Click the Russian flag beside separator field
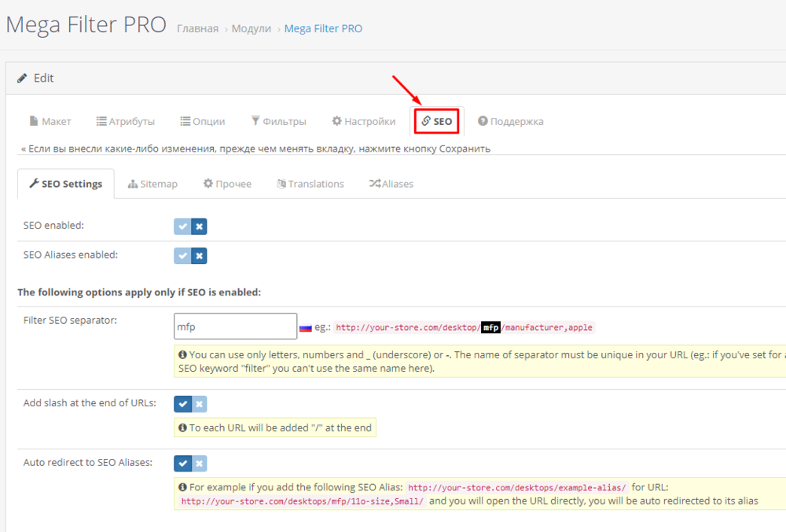 (306, 328)
